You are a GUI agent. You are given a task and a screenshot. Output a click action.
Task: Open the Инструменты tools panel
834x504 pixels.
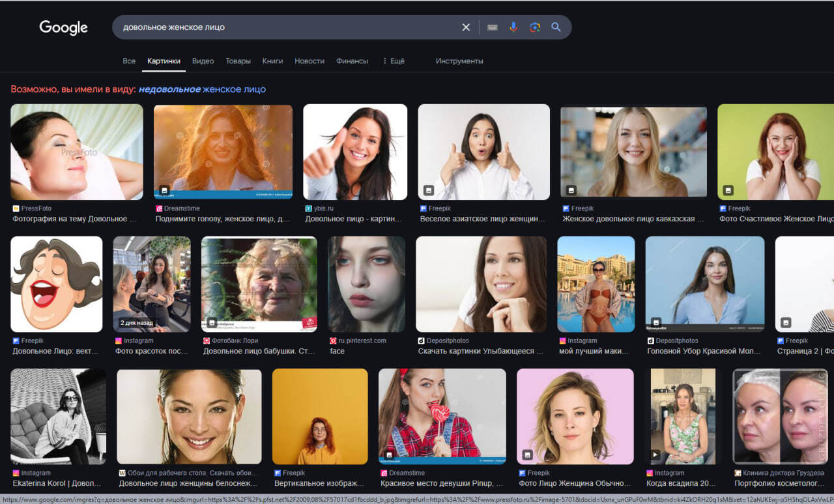(459, 61)
